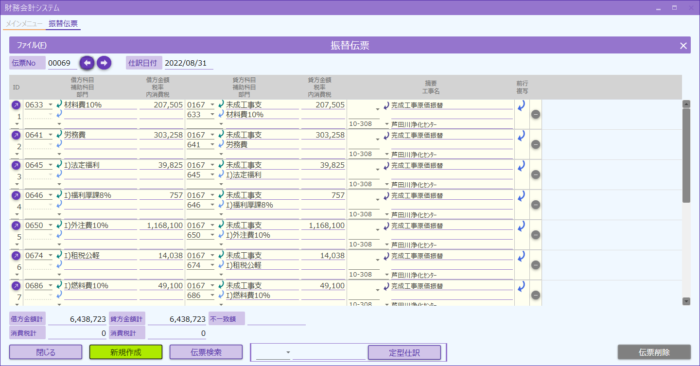Open row 6 detail arrow icon

(16, 255)
